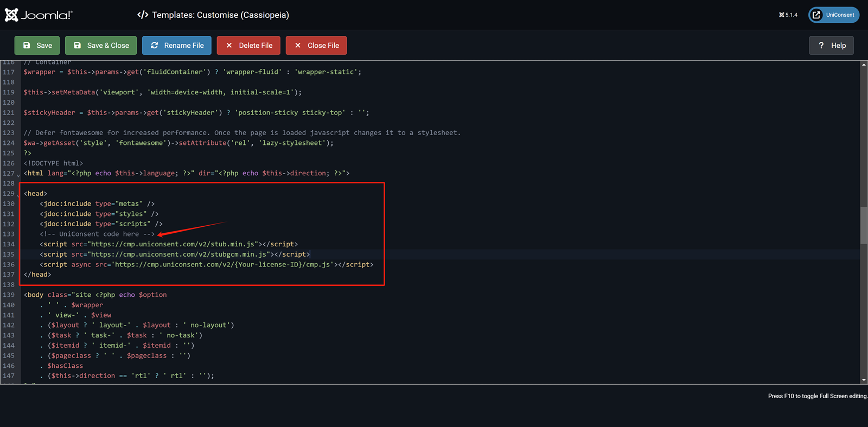Viewport: 868px width, 427px height.
Task: Click the Rename File button
Action: [x=177, y=46]
